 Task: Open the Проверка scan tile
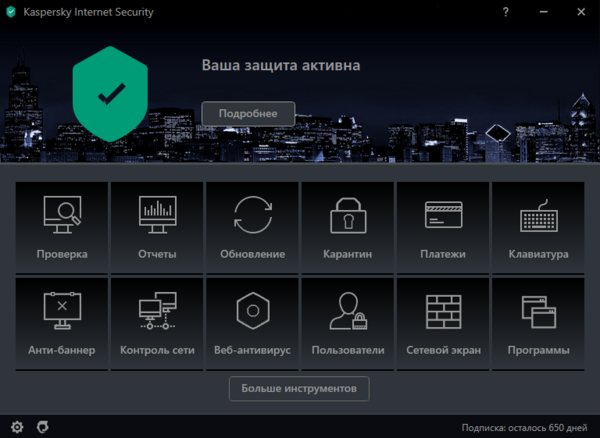[x=62, y=227]
